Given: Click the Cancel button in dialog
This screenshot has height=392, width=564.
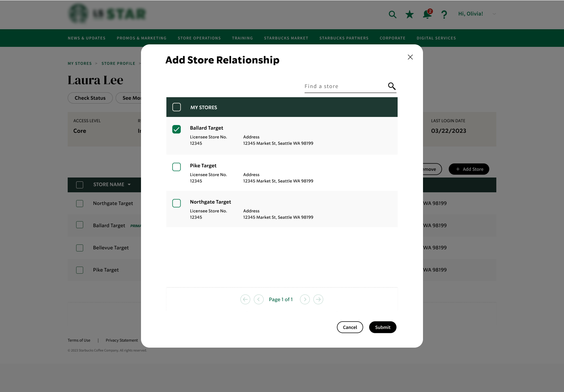Looking at the screenshot, I should click(350, 327).
